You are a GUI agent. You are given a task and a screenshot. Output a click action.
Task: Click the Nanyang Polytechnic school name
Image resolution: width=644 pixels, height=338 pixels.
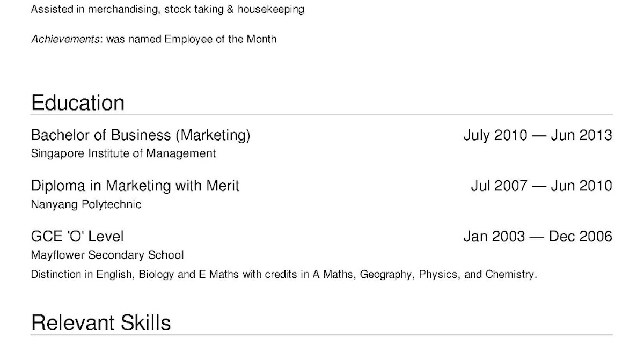[x=86, y=204]
